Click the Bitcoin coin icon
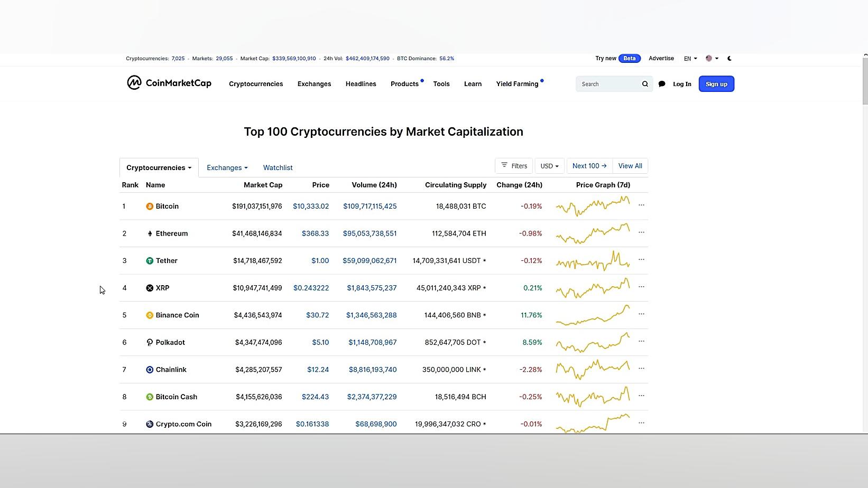Viewport: 868px width, 488px height. [x=150, y=207]
